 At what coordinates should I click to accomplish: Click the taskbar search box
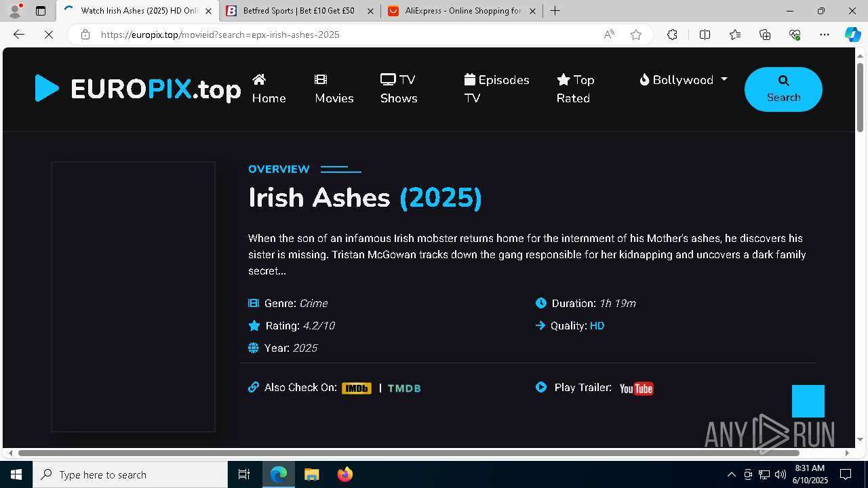coord(130,474)
